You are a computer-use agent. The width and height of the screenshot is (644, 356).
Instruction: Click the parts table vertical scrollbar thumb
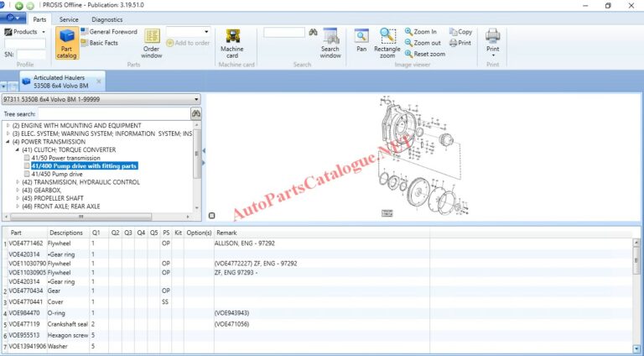[x=636, y=260]
